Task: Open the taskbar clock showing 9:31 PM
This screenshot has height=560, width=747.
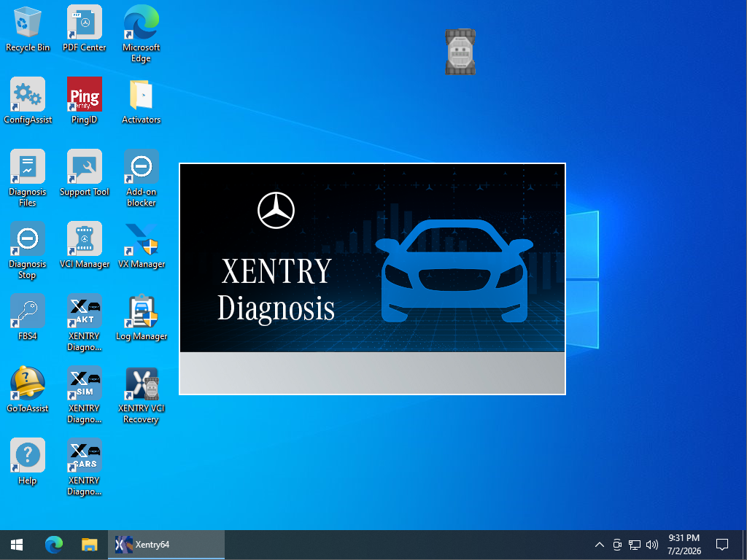Action: coord(684,545)
